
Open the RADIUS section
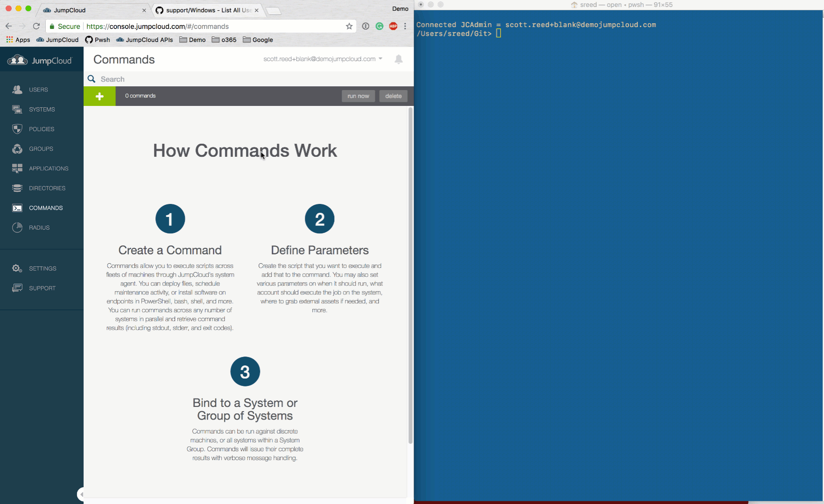point(39,228)
